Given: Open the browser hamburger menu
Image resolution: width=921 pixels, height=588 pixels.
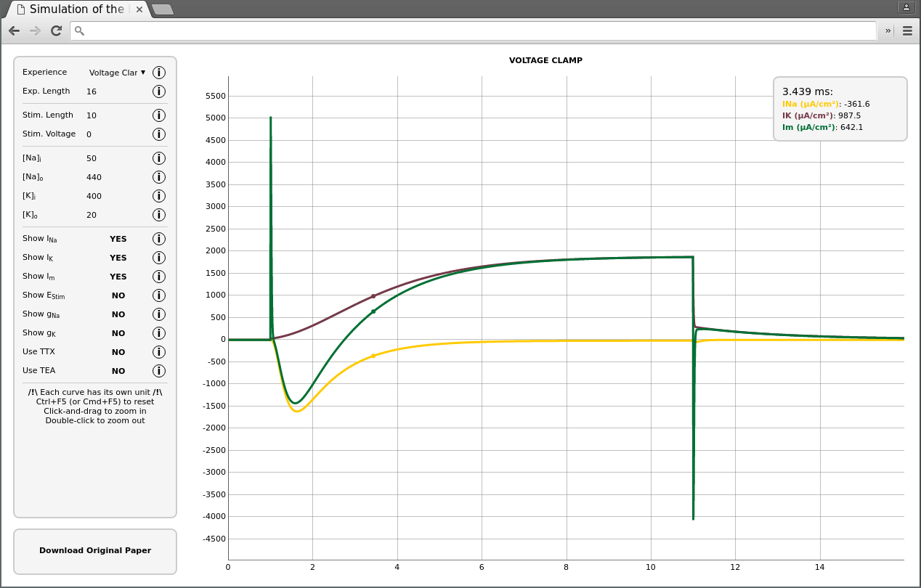Looking at the screenshot, I should 907,30.
